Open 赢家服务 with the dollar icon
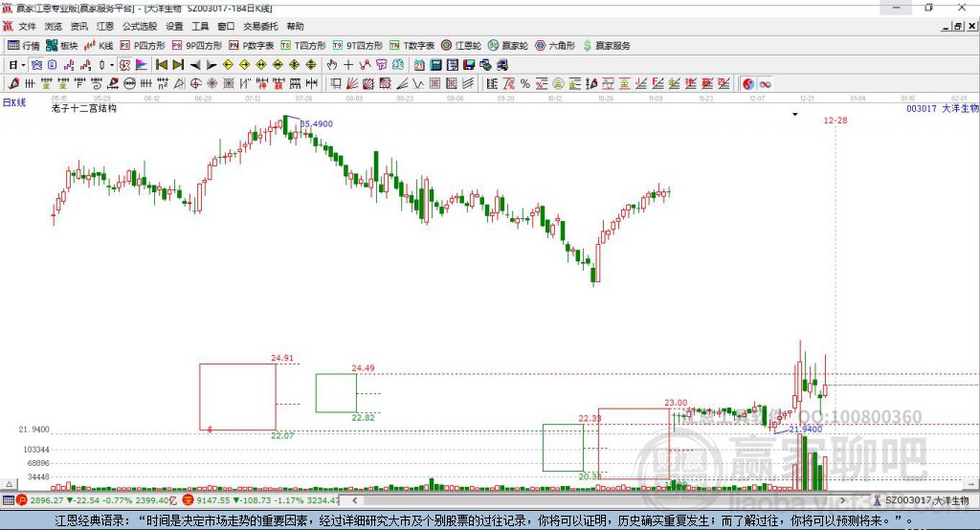This screenshot has height=530, width=980. [607, 46]
